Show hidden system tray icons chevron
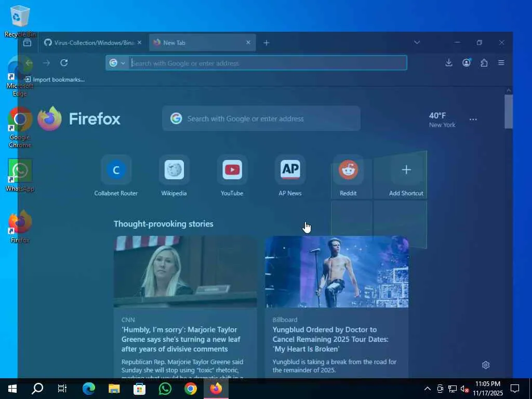 (x=428, y=389)
